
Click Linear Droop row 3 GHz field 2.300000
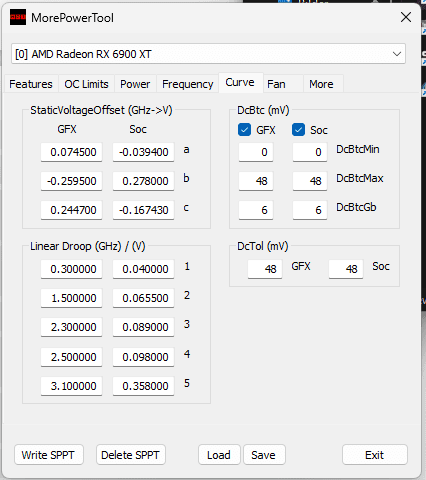72,327
